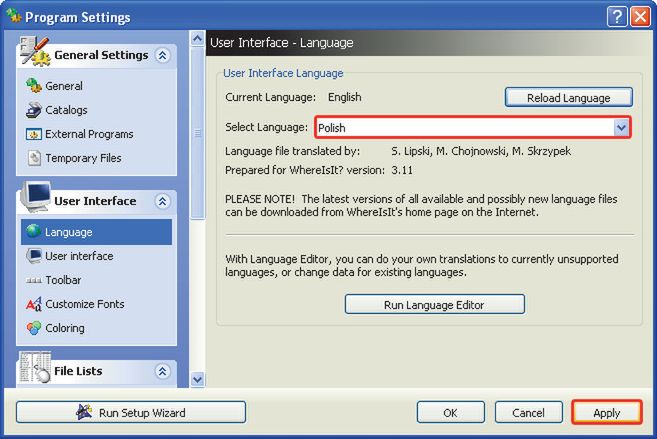
Task: Click the Customize Fonts letter icon
Action: tap(34, 304)
